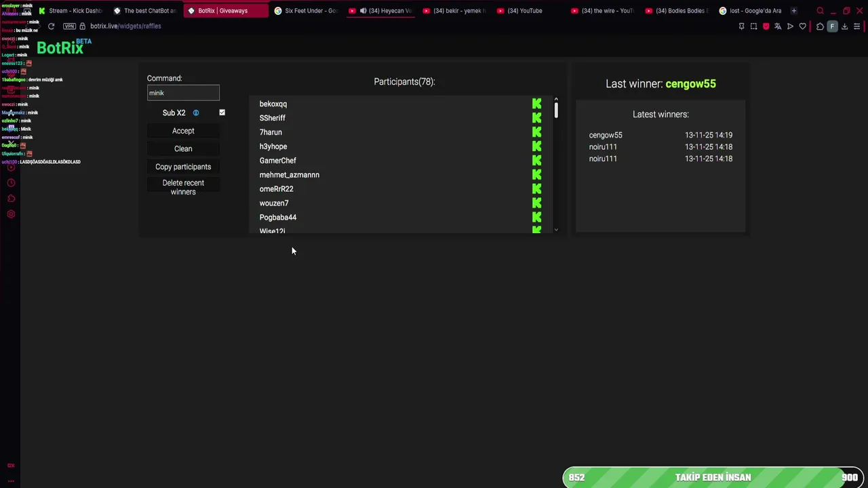The width and height of the screenshot is (868, 488).
Task: Toggle the Sub X2 checkbox
Action: (x=222, y=113)
